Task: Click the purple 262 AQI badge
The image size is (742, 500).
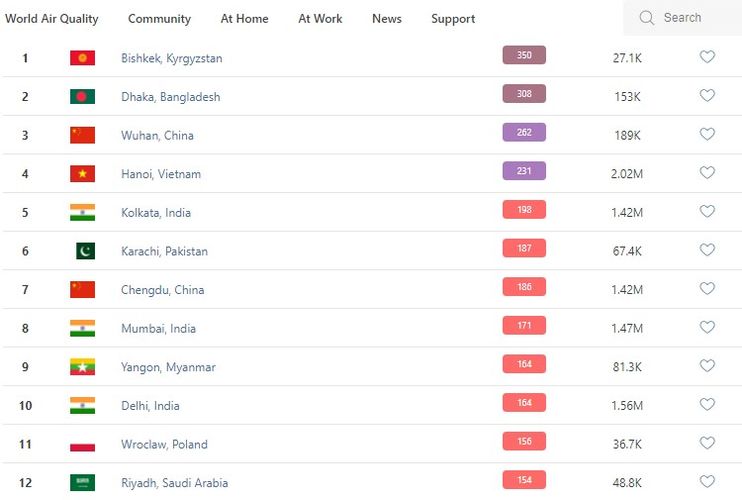Action: (x=524, y=132)
